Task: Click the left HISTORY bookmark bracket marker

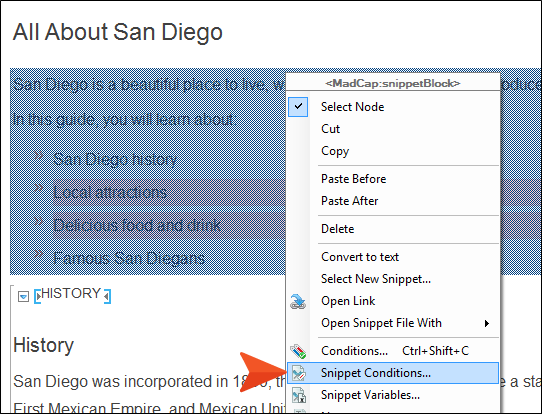Action: click(38, 296)
